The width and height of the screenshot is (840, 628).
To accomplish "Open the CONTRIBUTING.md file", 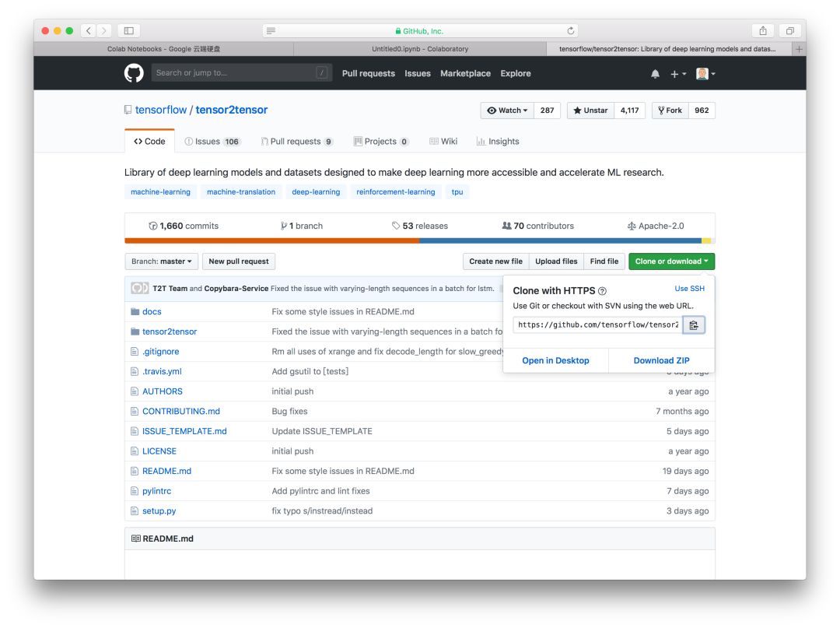I will (x=181, y=412).
